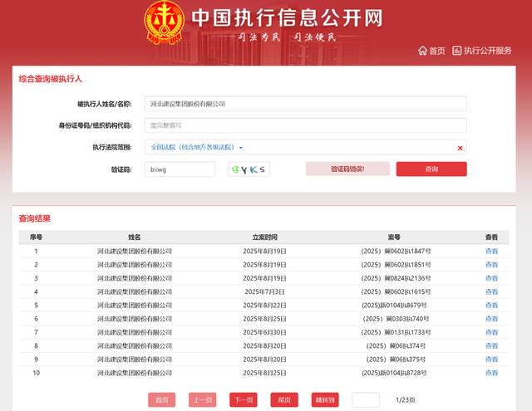The image size is (532, 411).
Task: Click the 查询结果 section heading
Action: click(35, 218)
